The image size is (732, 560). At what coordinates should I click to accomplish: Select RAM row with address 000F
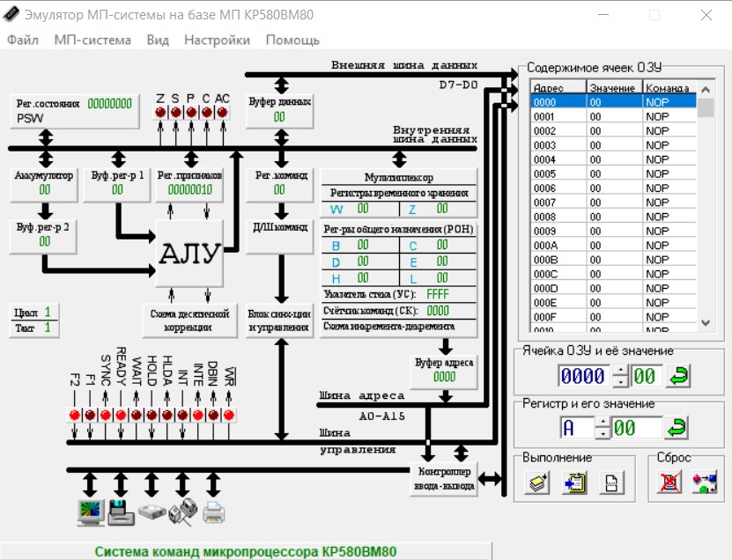pos(613,317)
